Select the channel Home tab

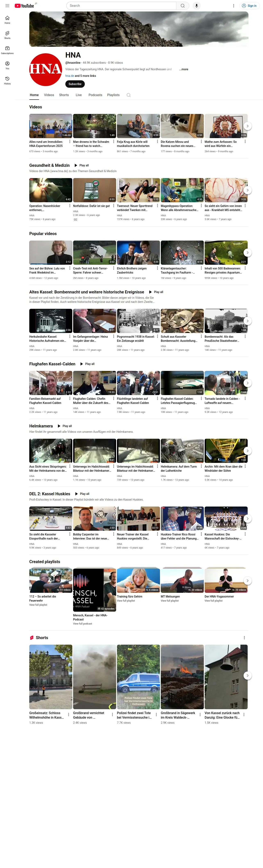point(34,95)
